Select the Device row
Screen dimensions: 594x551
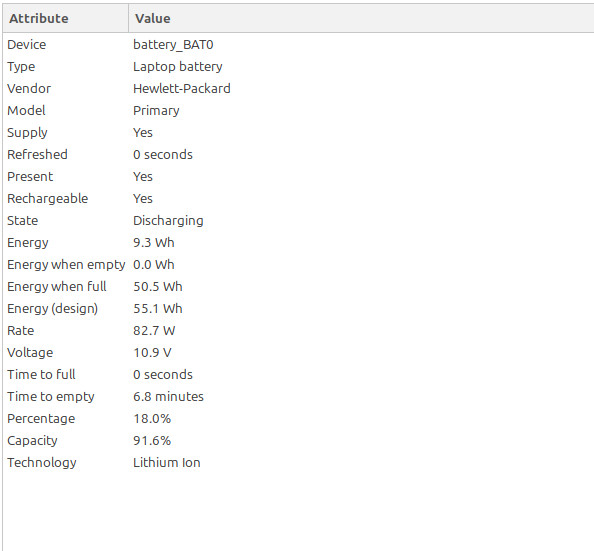pos(299,44)
